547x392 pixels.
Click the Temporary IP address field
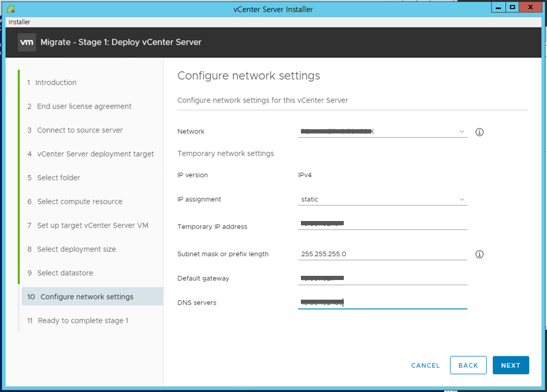pos(383,223)
